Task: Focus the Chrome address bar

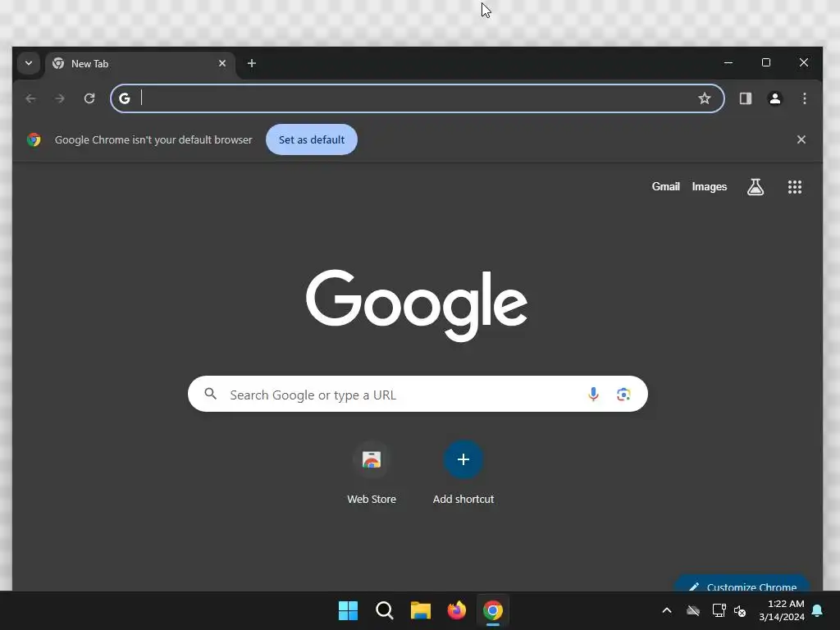Action: pyautogui.click(x=418, y=98)
